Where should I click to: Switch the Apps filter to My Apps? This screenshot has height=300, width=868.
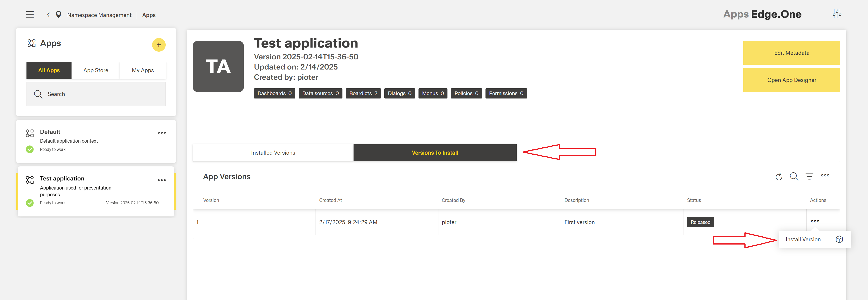click(143, 70)
